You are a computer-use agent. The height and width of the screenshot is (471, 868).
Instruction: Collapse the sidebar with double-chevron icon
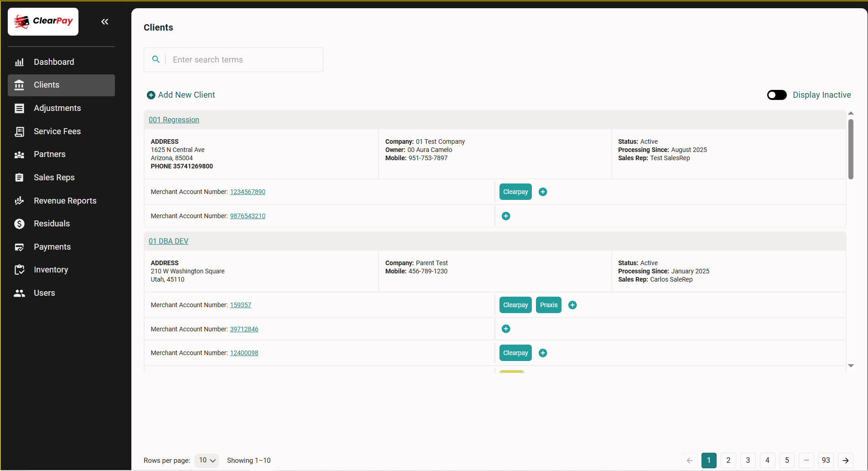pos(104,21)
